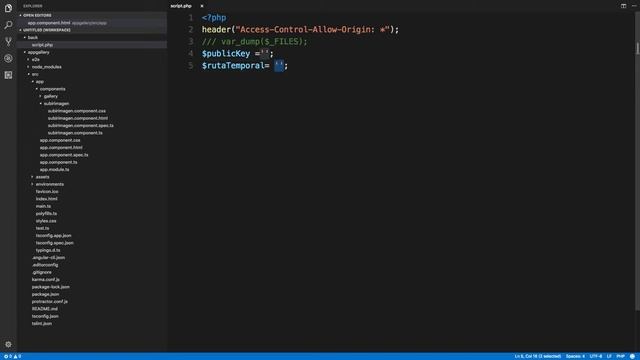Open package-lock.json file
Image resolution: width=640 pixels, height=360 pixels.
click(x=51, y=287)
